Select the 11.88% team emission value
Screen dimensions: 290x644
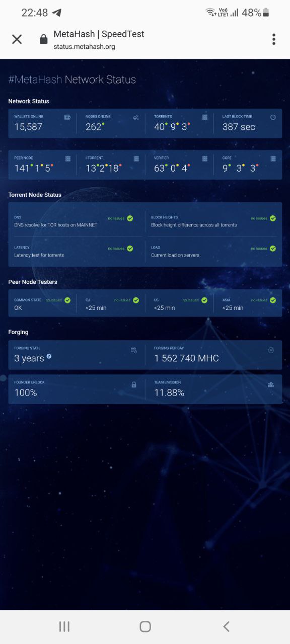(169, 392)
